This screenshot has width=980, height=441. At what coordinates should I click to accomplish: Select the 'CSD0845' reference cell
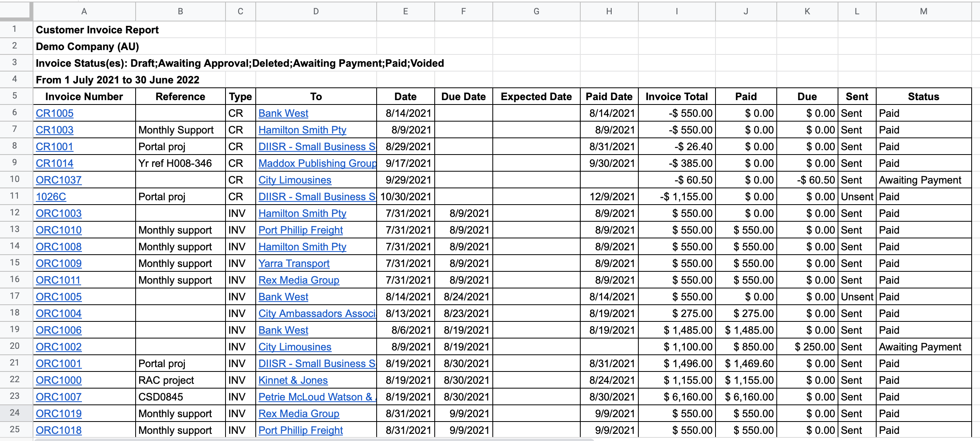tap(180, 397)
